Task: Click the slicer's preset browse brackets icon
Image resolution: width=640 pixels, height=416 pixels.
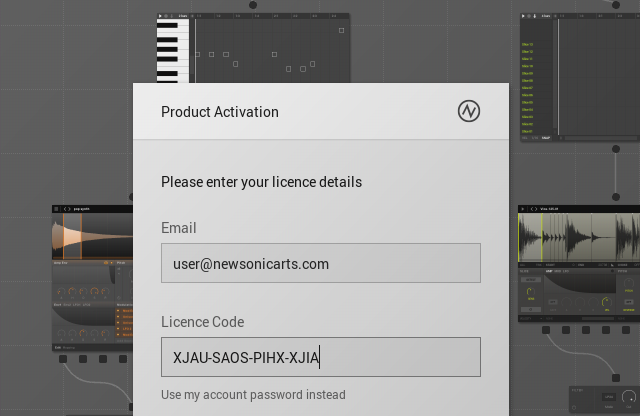Action: click(x=533, y=209)
